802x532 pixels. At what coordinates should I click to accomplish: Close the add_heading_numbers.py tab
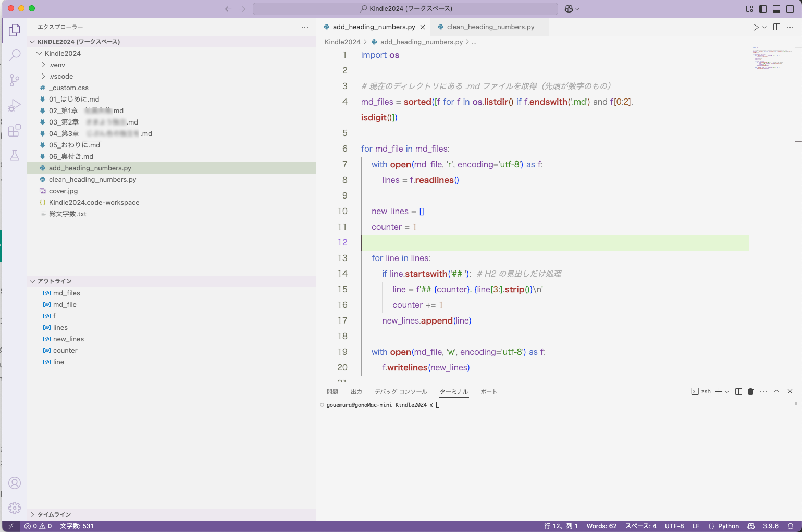[x=423, y=27]
